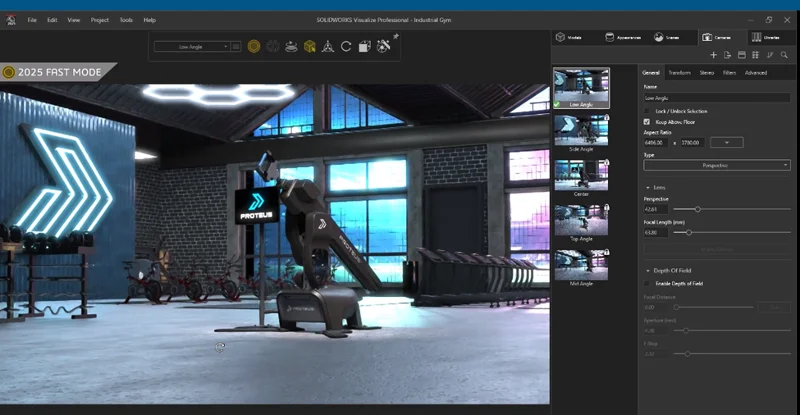Select the Side Angle camera thumbnail

[x=581, y=131]
